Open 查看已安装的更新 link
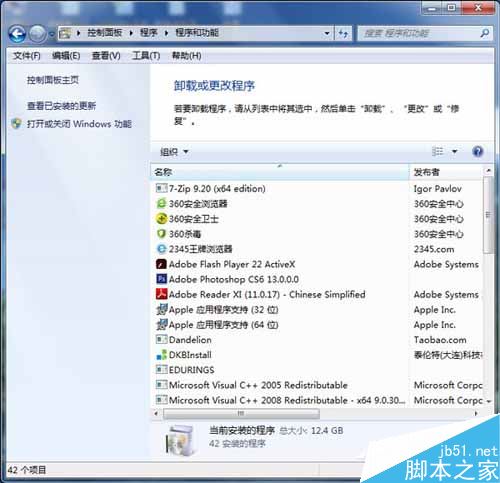Screen dimensions: 500x483 pyautogui.click(x=61, y=106)
